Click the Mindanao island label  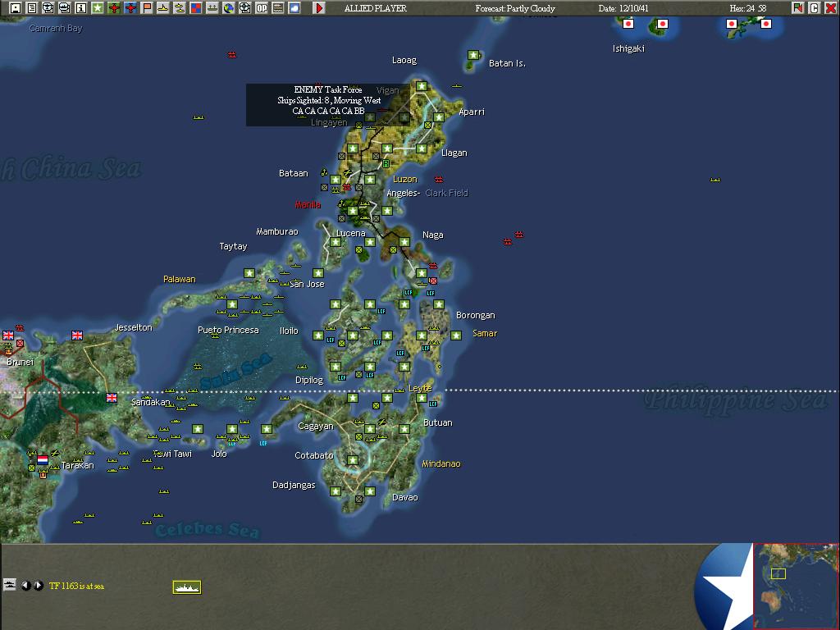tap(441, 464)
